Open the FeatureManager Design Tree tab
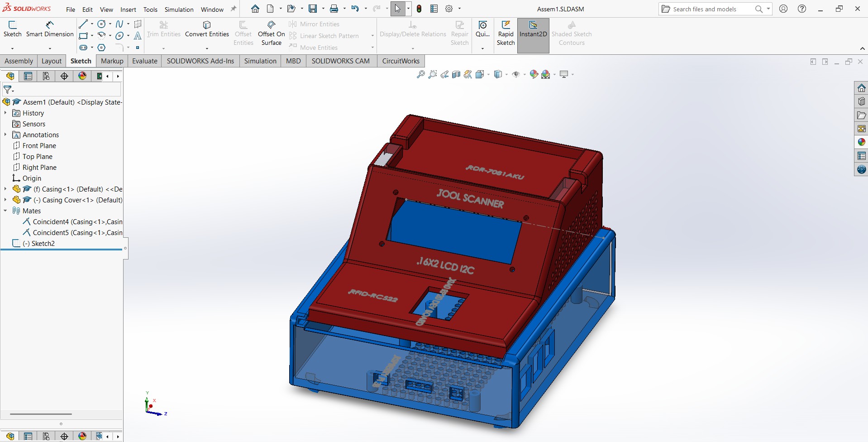Viewport: 868px width, 442px height. point(10,76)
